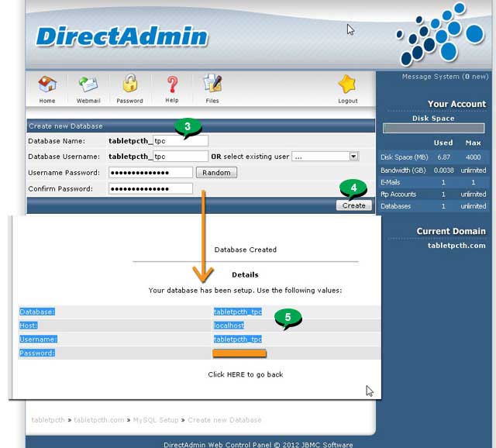
Task: Open Help via the red question mark
Action: tap(172, 84)
